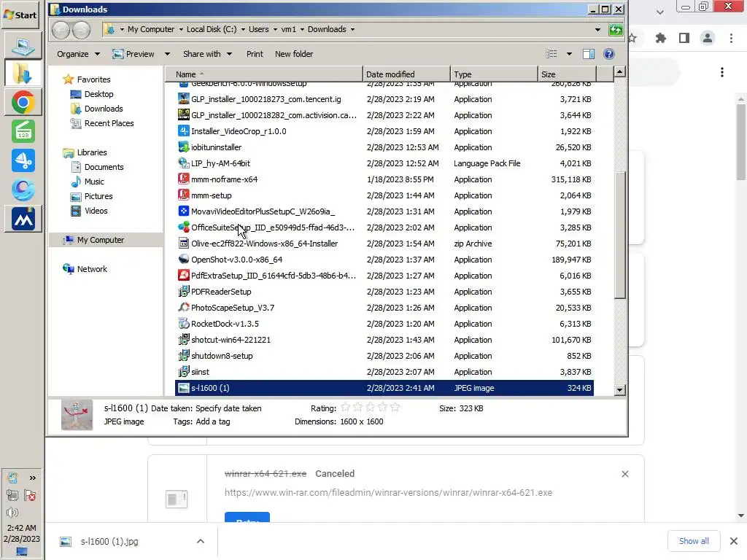
Task: Open the Downloads folder taskbar icon
Action: (23, 74)
